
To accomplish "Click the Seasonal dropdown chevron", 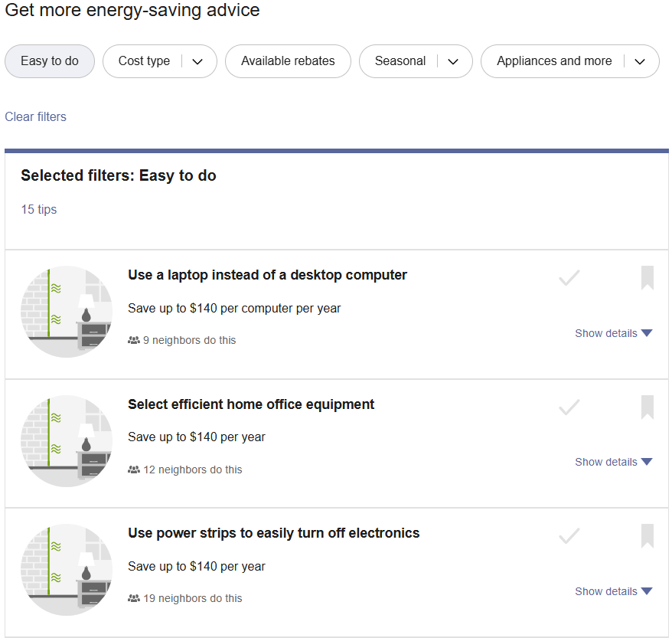I will [x=452, y=61].
